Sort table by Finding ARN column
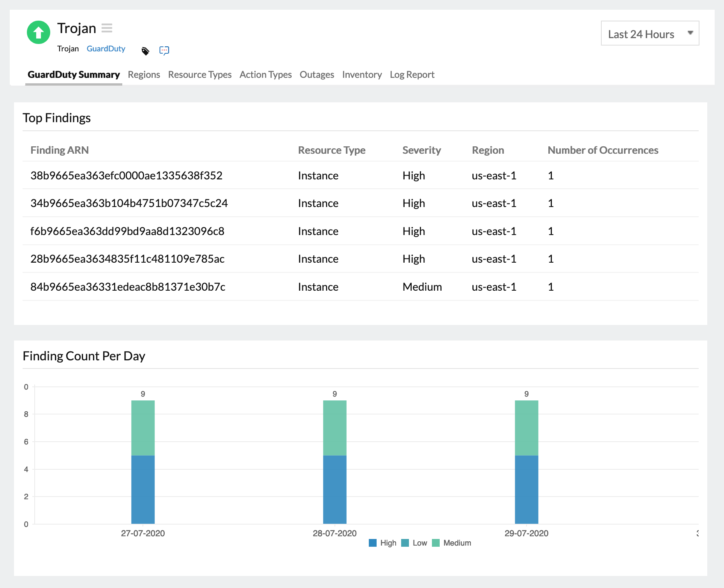 [60, 150]
